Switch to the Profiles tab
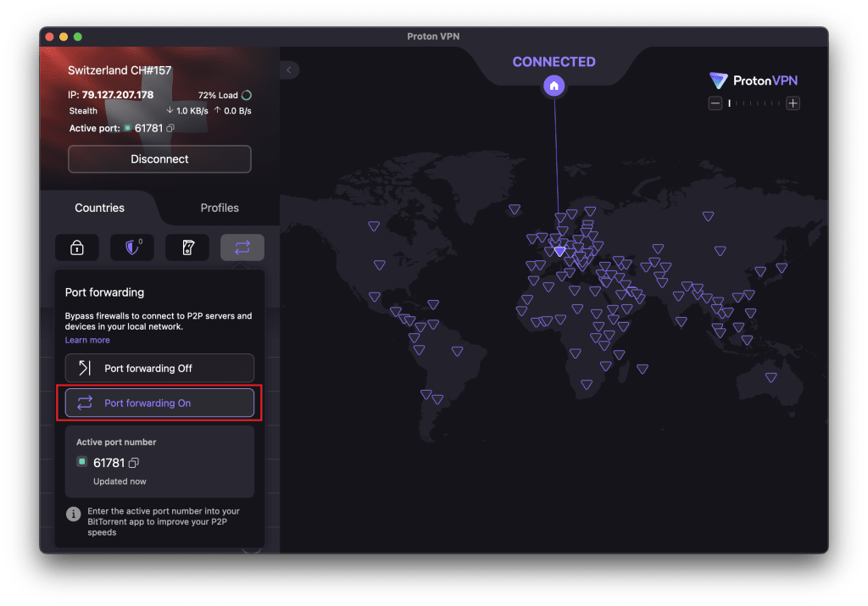This screenshot has height=606, width=868. (220, 208)
